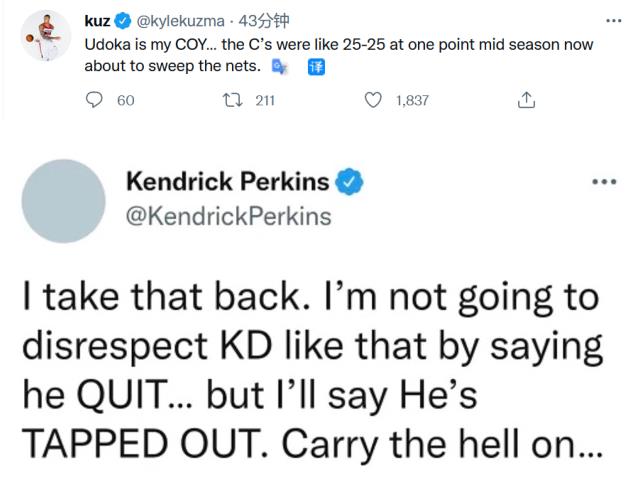Expand the three-dot menu on Kendrick Perkins' tweet
The image size is (641, 489).
pos(605,182)
